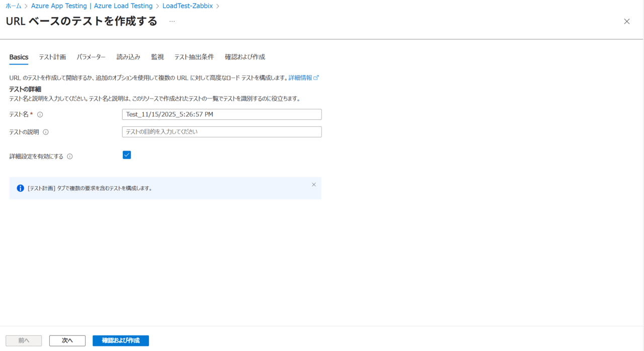
Task: Select the 読み込み tab
Action: point(128,57)
